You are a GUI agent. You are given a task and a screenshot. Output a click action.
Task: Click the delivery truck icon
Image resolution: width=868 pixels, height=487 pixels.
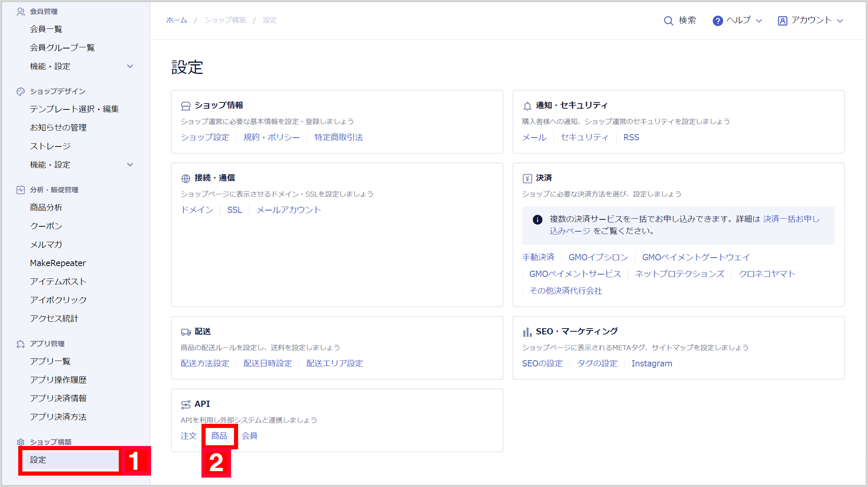coord(186,332)
